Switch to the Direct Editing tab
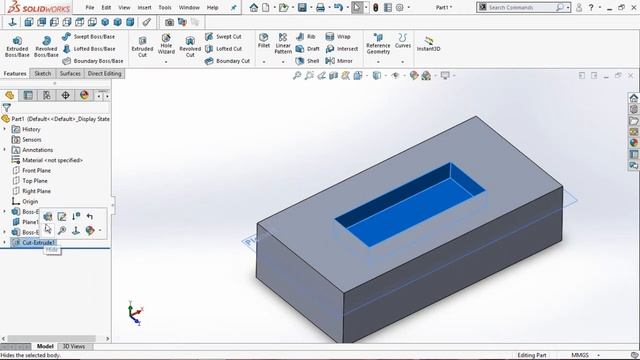 [x=104, y=74]
